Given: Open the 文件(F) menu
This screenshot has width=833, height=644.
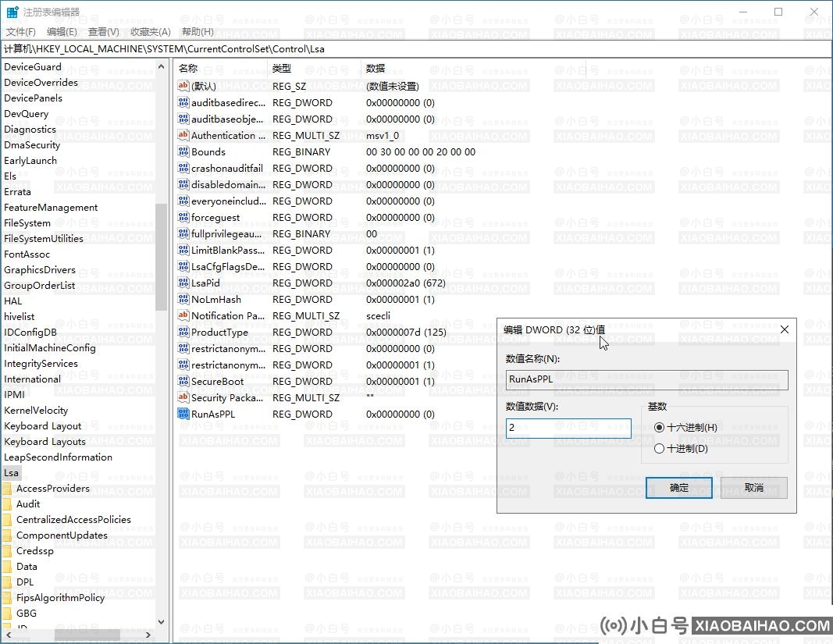Looking at the screenshot, I should pos(21,32).
